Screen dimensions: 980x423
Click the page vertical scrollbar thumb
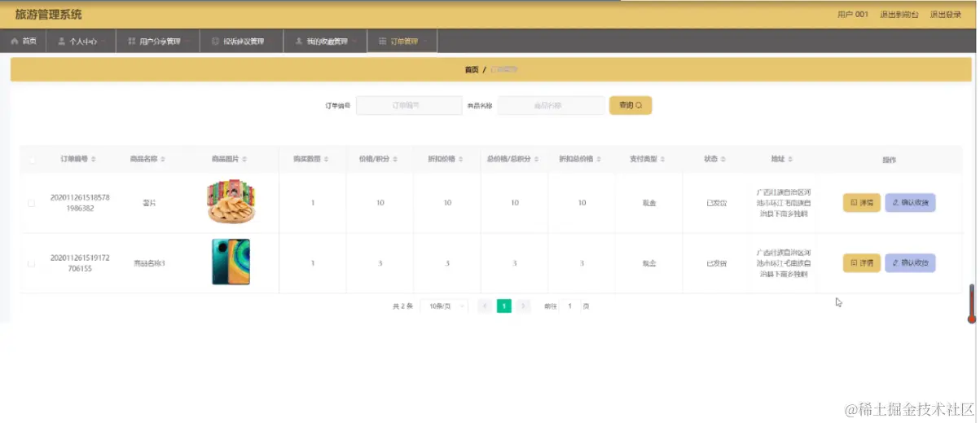click(971, 303)
